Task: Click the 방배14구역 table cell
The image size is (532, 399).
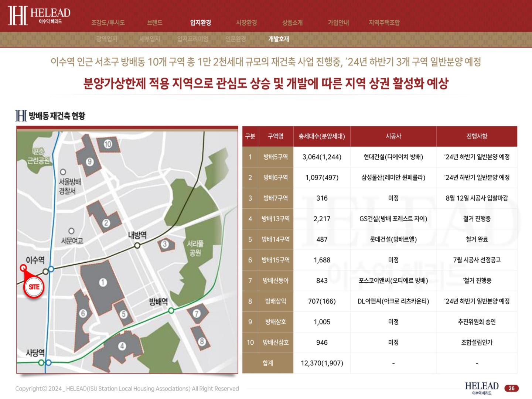Action: point(276,239)
